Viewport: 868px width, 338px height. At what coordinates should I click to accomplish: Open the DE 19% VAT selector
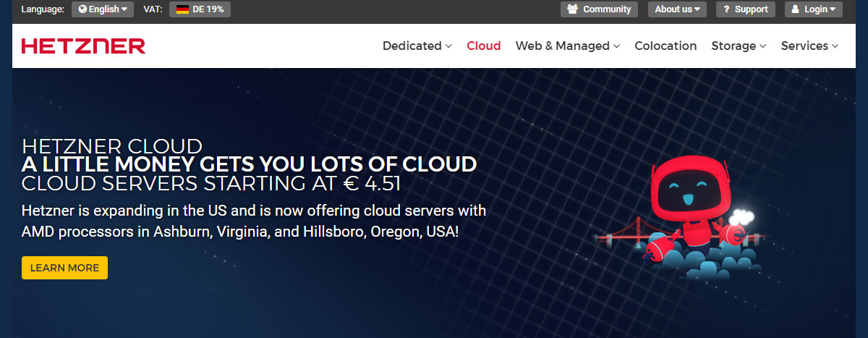click(x=200, y=9)
